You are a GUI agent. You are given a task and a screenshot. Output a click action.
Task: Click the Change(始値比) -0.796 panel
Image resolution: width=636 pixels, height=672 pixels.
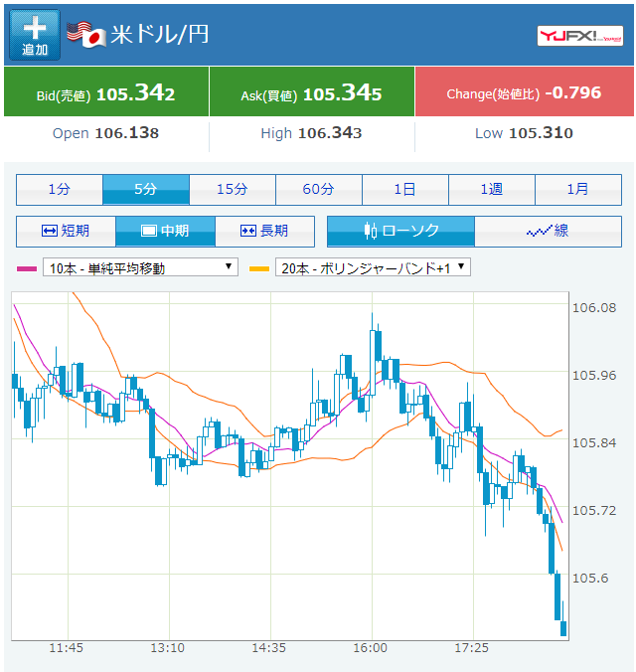click(524, 93)
